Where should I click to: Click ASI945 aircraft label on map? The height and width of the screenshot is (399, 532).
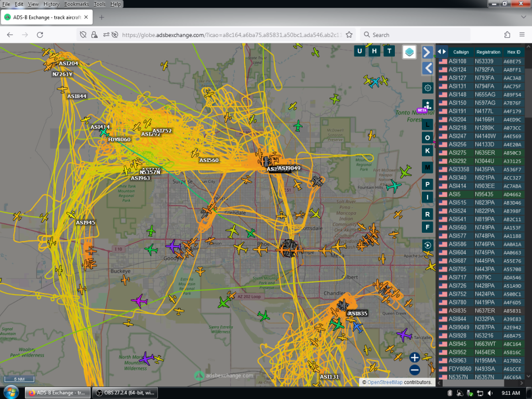[x=86, y=222]
